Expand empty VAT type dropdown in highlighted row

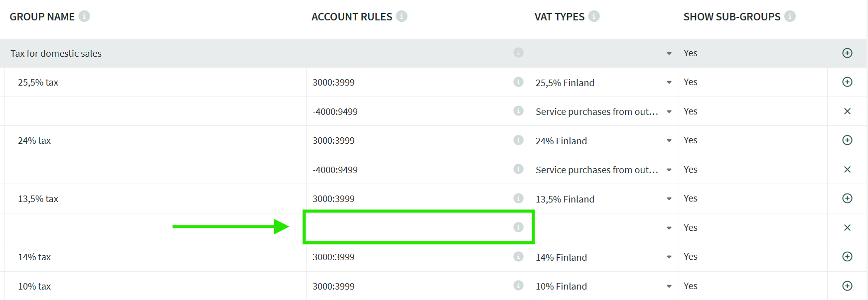click(x=669, y=228)
